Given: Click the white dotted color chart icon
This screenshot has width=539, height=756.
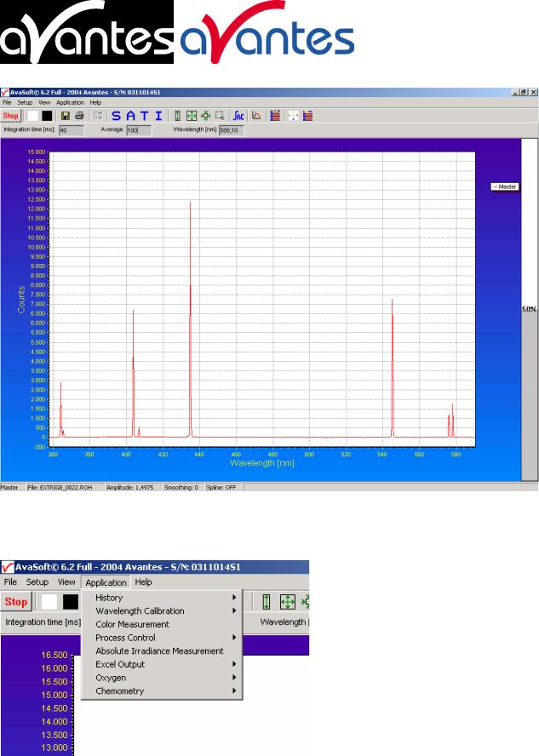Looking at the screenshot, I should point(293,116).
